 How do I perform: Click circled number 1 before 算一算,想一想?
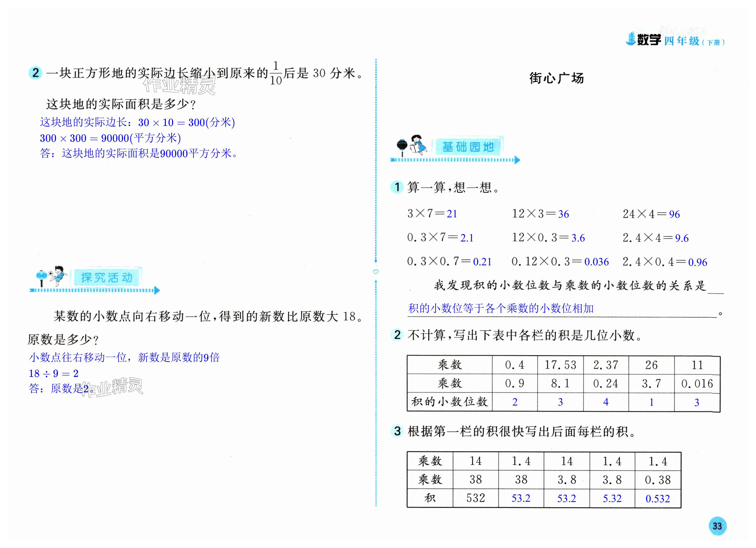pyautogui.click(x=397, y=187)
